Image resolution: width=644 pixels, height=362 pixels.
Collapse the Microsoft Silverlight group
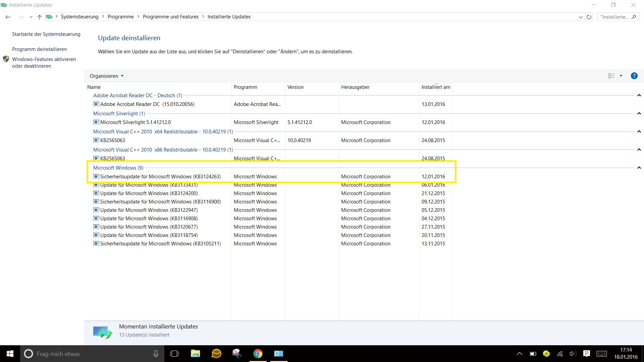tap(639, 114)
